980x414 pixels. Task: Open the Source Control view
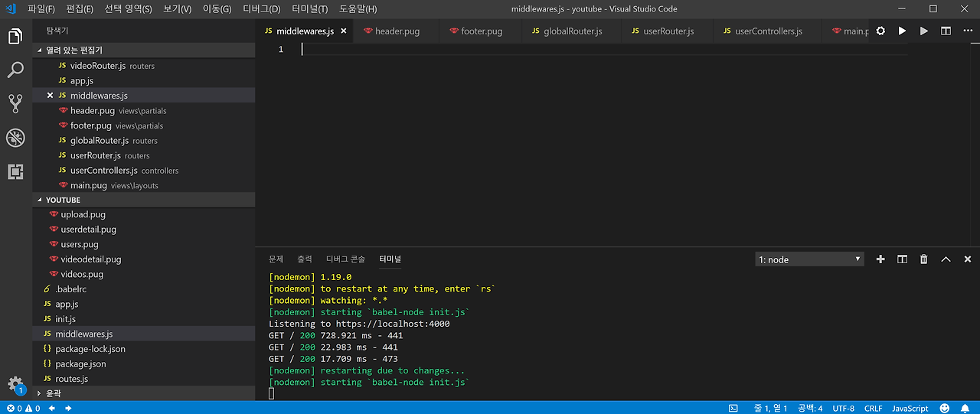(15, 104)
